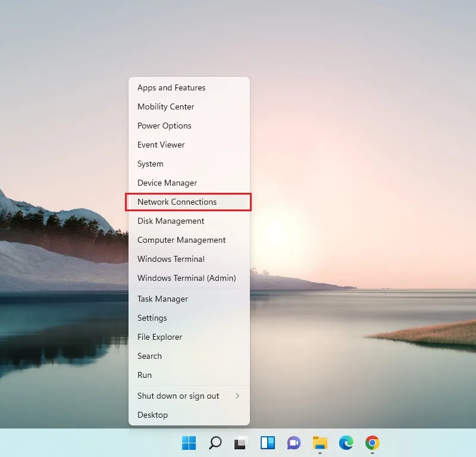Select Network Connections in the menu

coord(189,202)
